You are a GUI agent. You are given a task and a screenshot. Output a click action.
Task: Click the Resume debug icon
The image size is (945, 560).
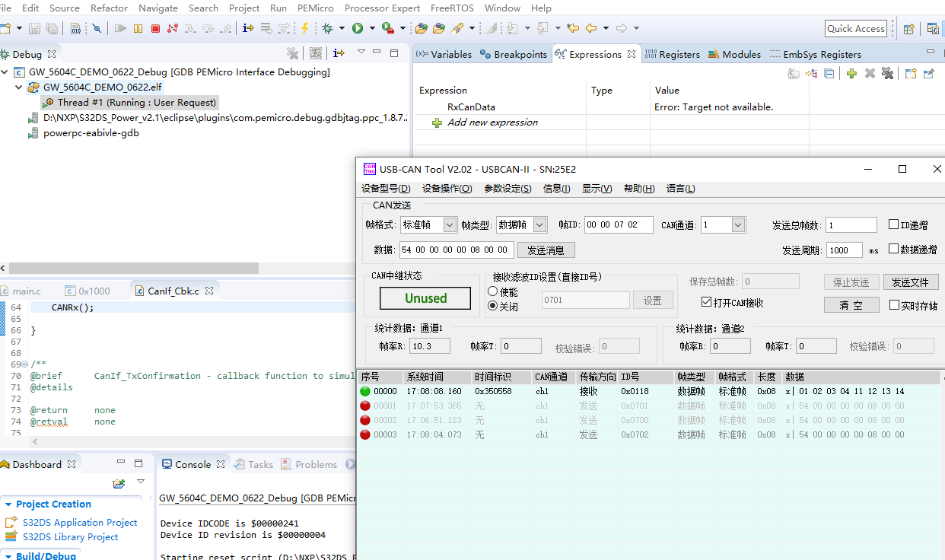point(120,28)
